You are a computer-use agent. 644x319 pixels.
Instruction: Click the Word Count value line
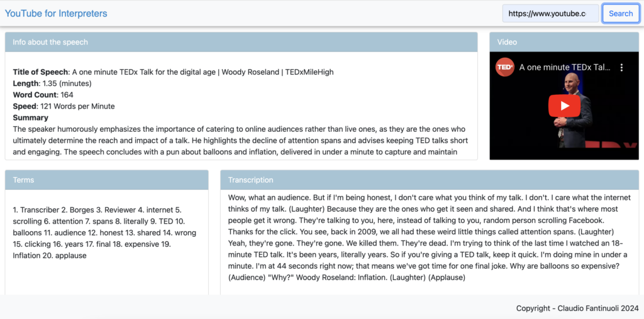point(43,95)
